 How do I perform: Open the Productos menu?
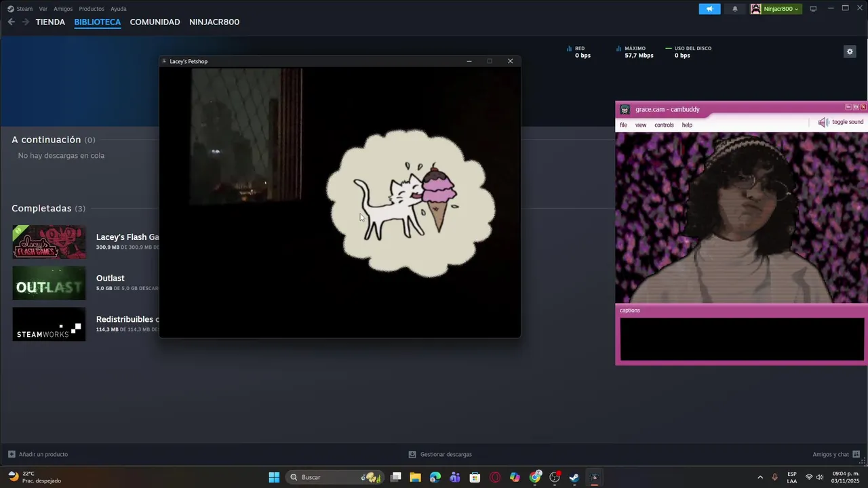92,9
